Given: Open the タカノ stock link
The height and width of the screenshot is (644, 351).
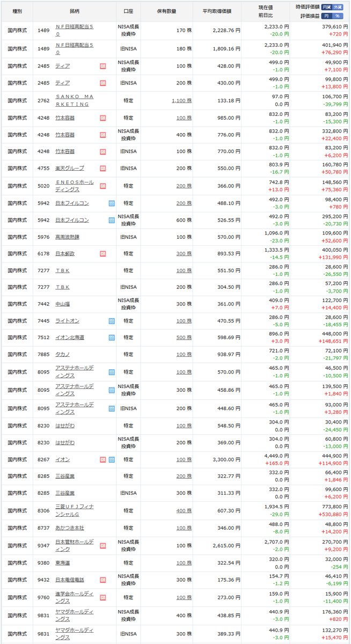Looking at the screenshot, I should pos(62,354).
